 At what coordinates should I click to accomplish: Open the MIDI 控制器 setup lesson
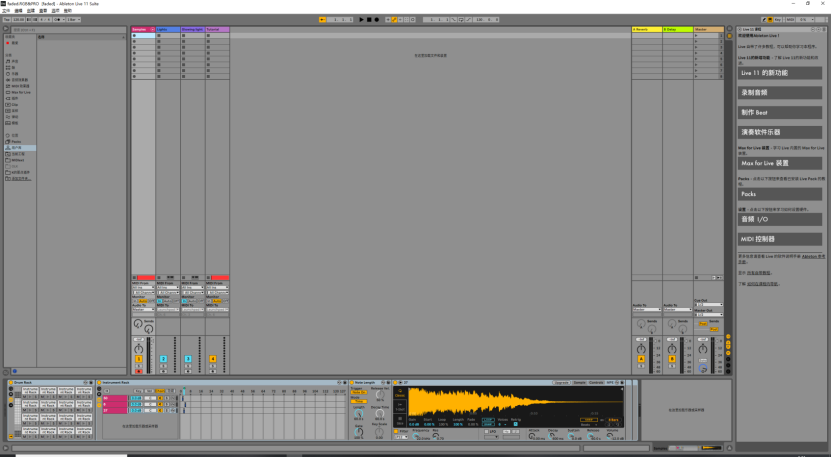pos(780,239)
